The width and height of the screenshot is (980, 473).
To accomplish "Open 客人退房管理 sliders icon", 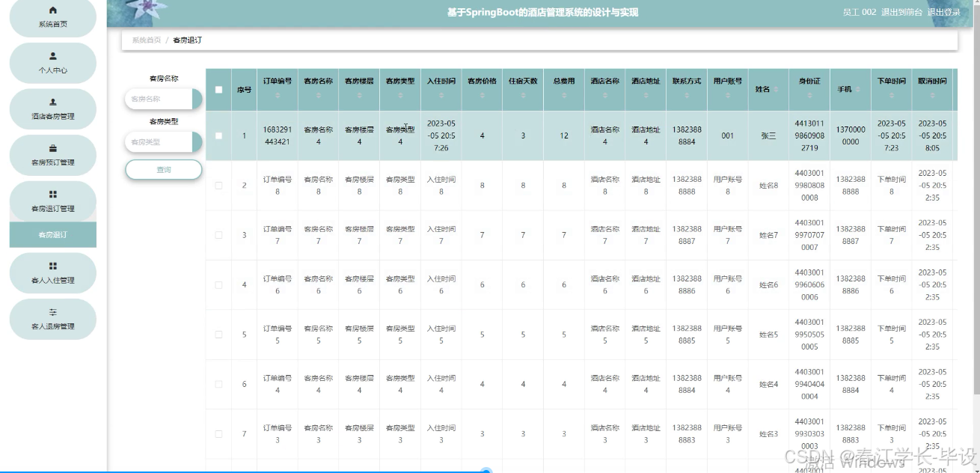I will point(52,312).
